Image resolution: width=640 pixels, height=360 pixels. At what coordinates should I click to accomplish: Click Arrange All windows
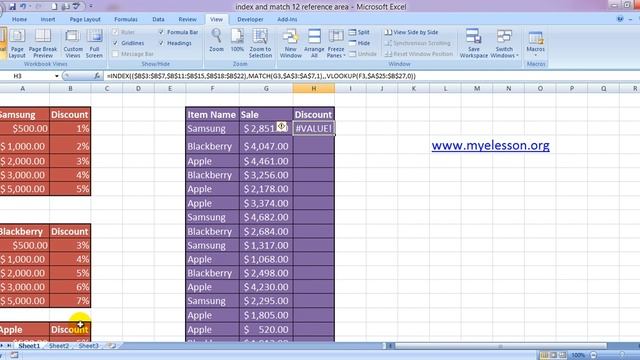coord(314,43)
